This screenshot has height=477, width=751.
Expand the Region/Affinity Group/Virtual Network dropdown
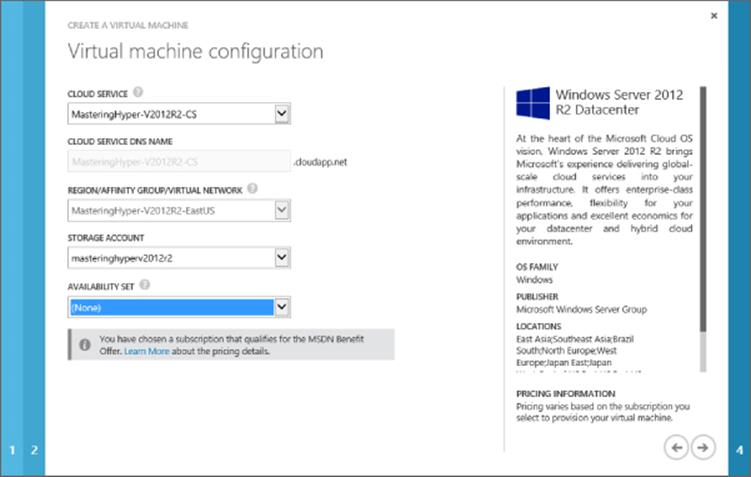(x=282, y=210)
